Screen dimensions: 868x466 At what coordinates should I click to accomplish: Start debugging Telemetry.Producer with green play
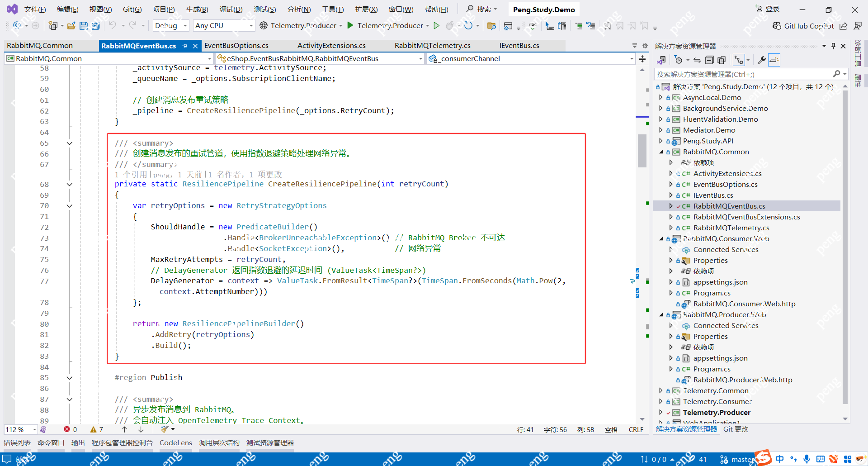[x=350, y=26]
